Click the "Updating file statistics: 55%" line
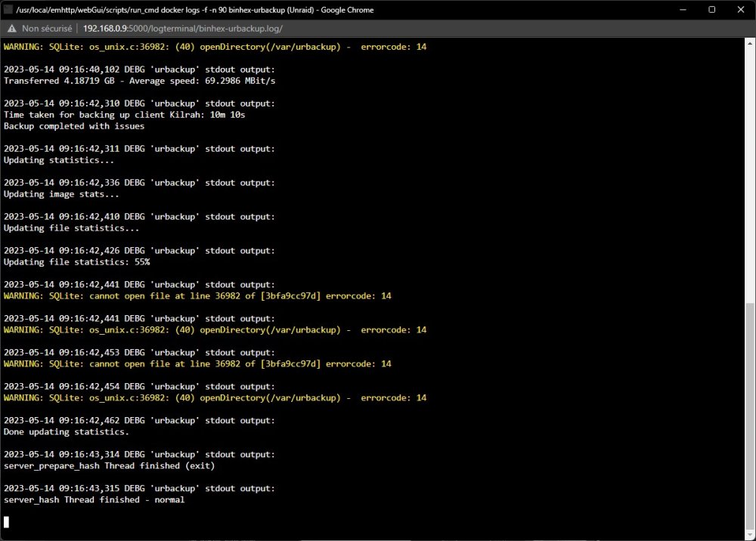 pyautogui.click(x=76, y=262)
